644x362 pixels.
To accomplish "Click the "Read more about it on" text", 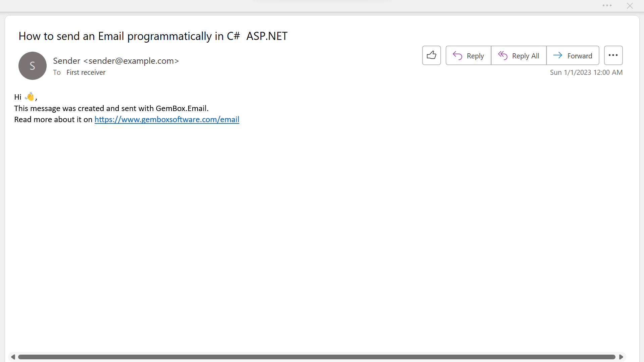I will [x=53, y=119].
